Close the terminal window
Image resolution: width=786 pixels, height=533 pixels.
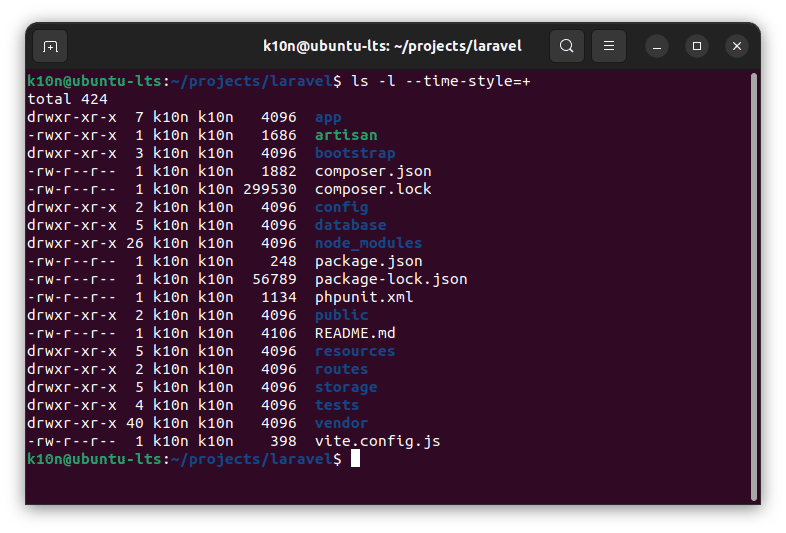click(x=737, y=46)
